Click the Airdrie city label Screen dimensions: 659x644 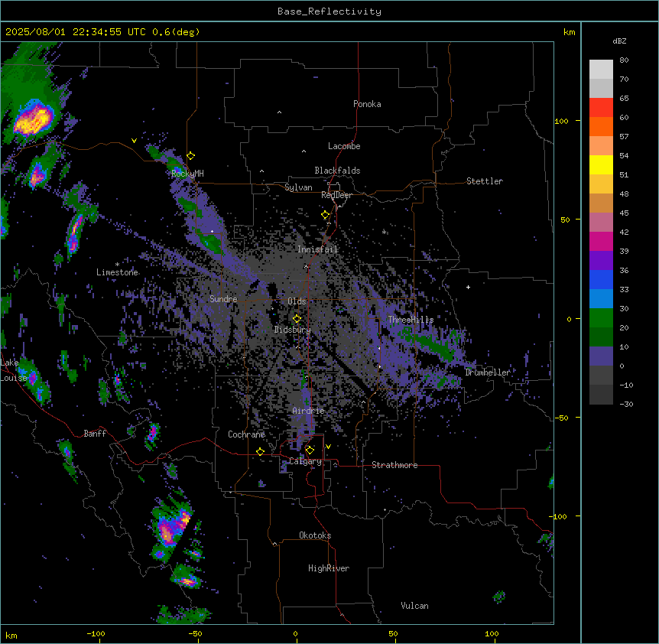[309, 411]
